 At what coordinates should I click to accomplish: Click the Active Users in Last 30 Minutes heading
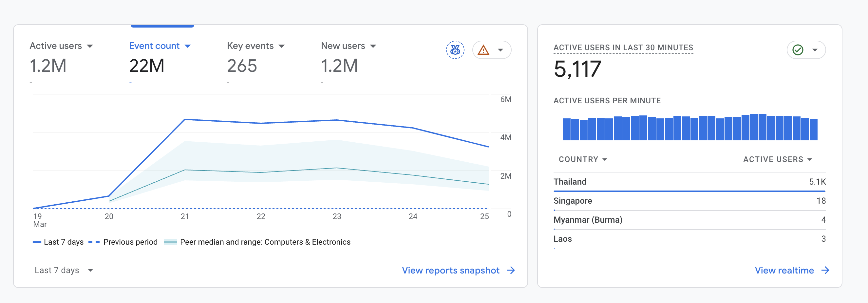[623, 48]
